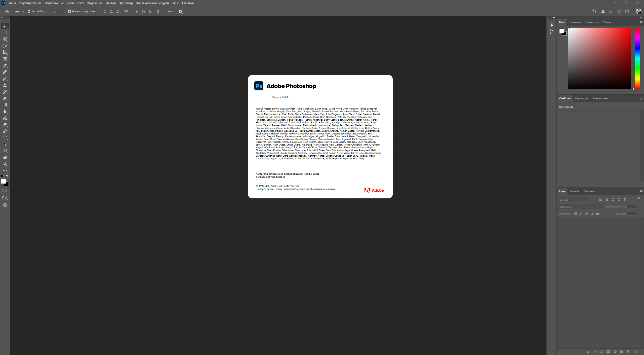
Task: Select the Horizontal Type tool
Action: (5, 137)
